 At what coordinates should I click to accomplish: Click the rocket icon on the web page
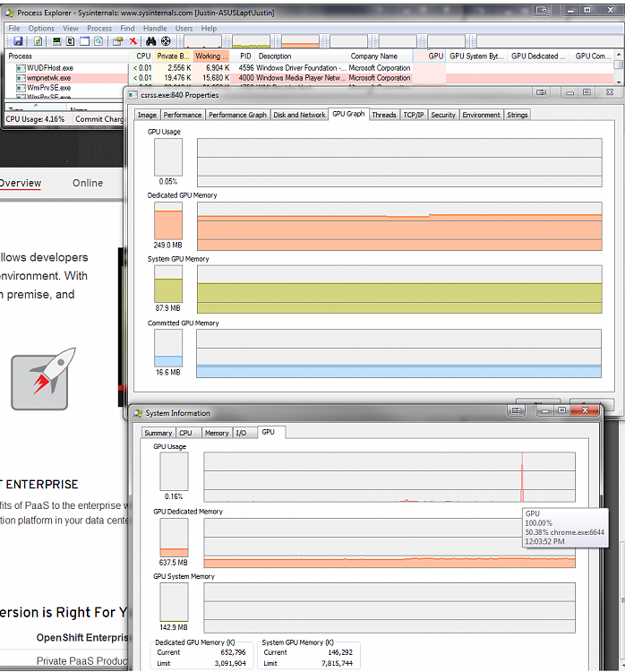(x=43, y=378)
